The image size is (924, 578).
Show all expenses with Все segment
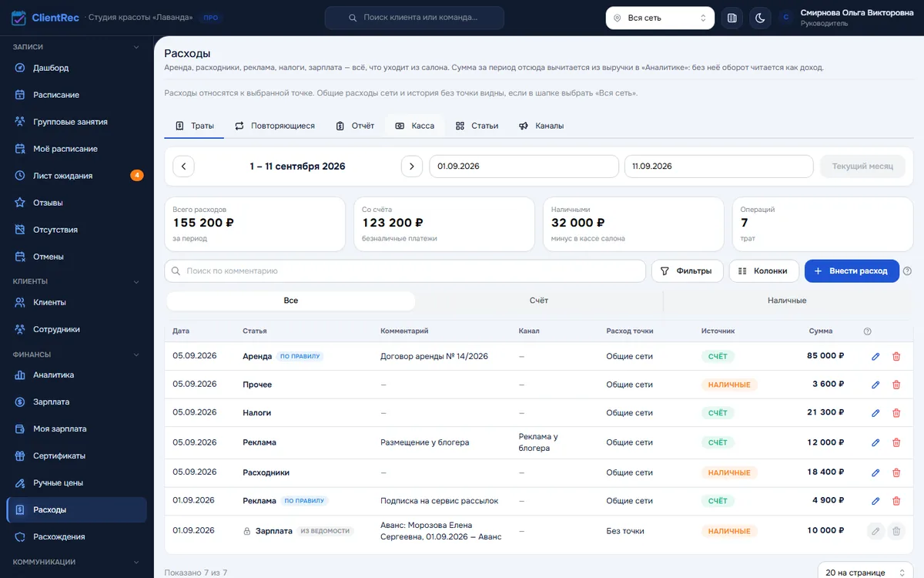pos(291,301)
